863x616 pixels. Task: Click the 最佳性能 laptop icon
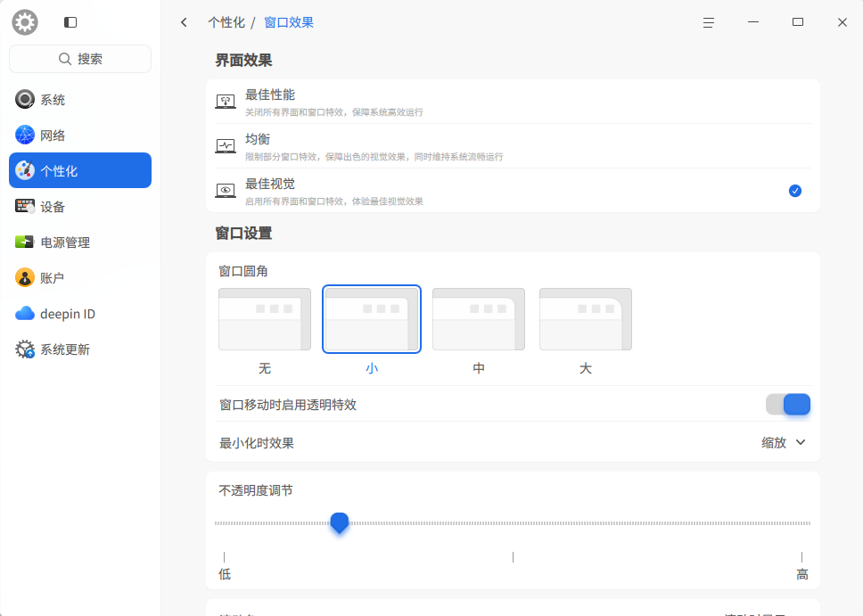pos(226,102)
